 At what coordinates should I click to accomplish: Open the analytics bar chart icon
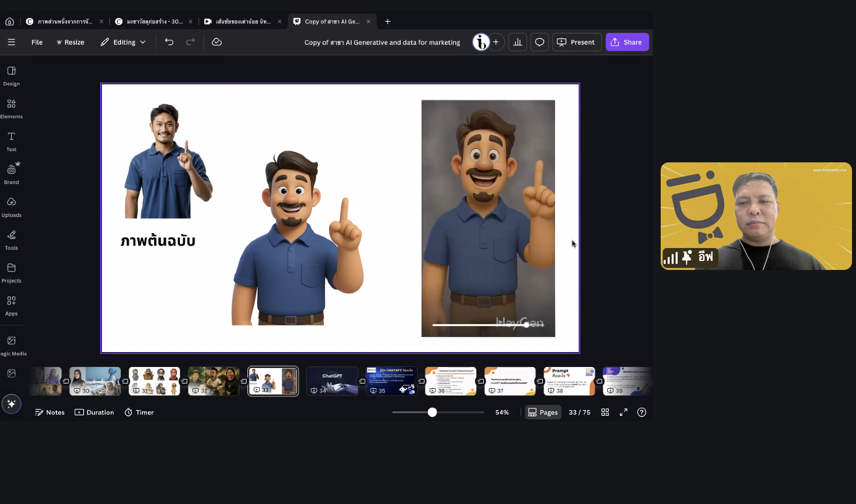pyautogui.click(x=518, y=42)
